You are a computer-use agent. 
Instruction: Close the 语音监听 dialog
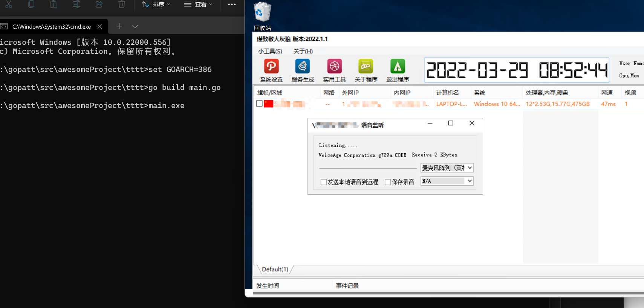coord(472,123)
